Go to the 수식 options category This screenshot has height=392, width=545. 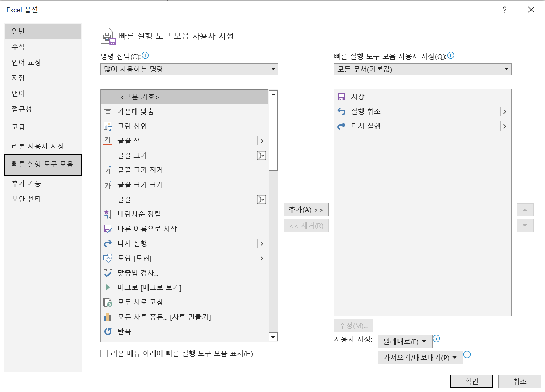click(43, 47)
